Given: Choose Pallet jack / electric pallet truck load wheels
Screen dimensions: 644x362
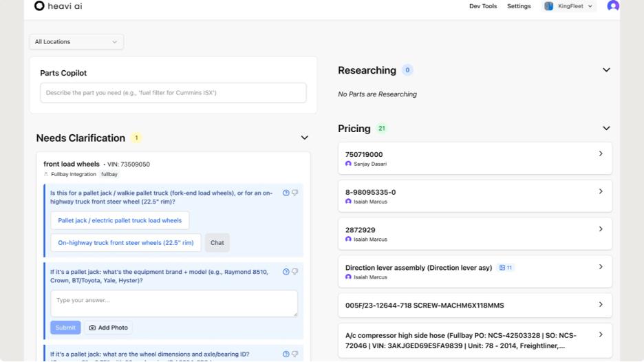Looking at the screenshot, I should (x=120, y=221).
